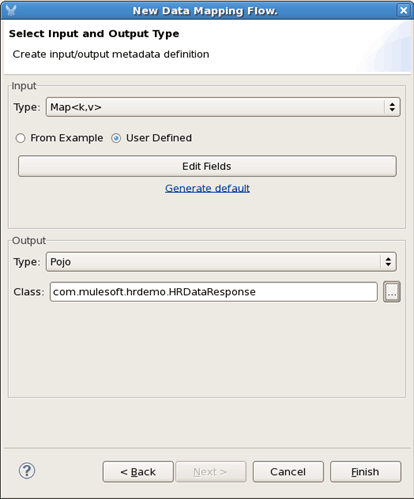Close the New Data Mapping Flow dialog
This screenshot has width=414, height=499.
[403, 10]
